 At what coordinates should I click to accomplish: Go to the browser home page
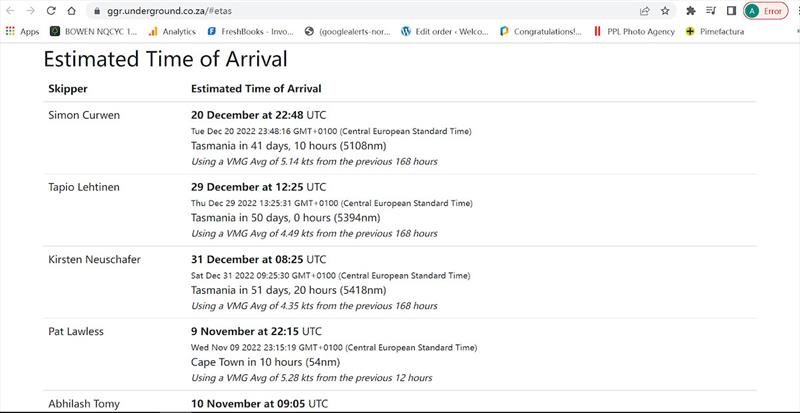click(72, 11)
